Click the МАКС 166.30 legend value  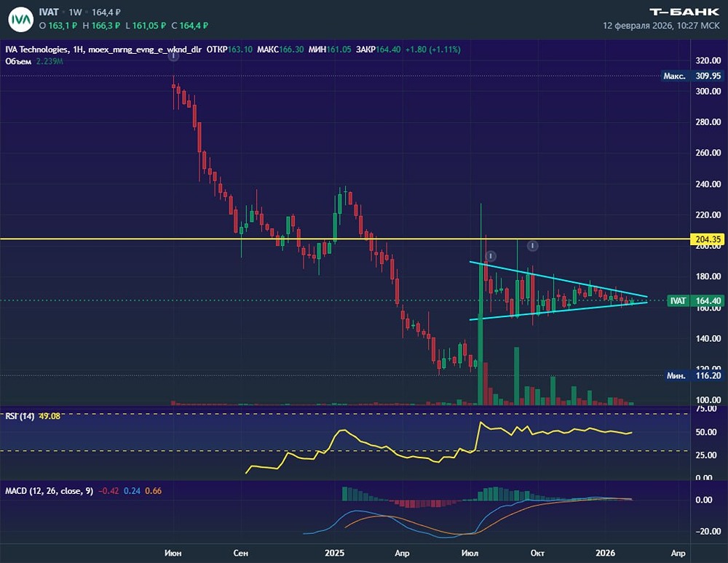(x=280, y=49)
